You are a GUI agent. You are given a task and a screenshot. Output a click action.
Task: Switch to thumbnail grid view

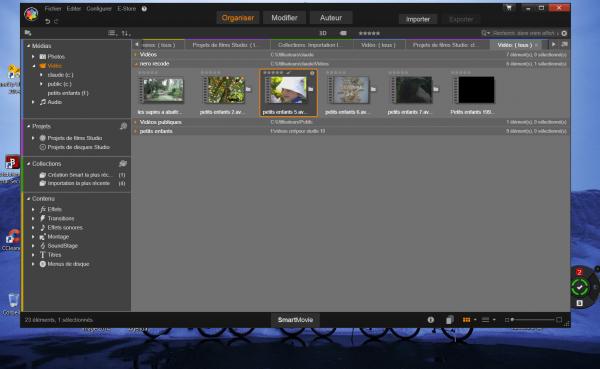(x=466, y=320)
